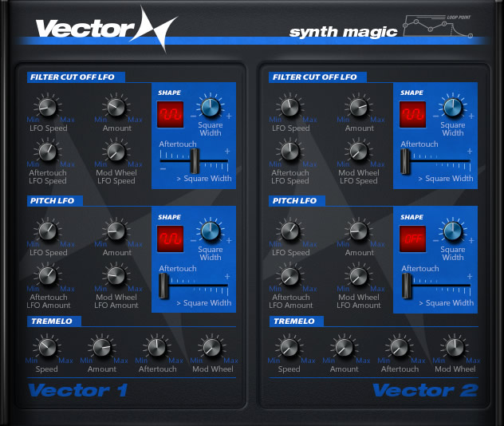This screenshot has width=504, height=426.
Task: Click Vector 2 Filter Cut Off Amount knob
Action: tap(358, 107)
